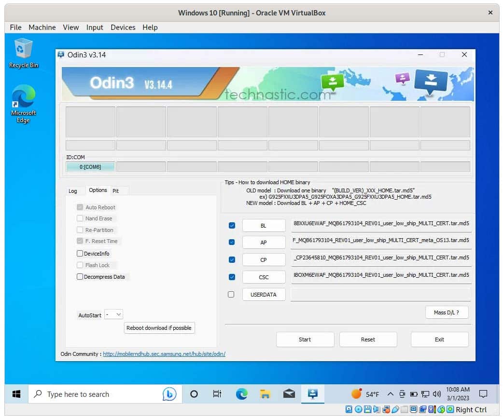
Task: Check the DeviceInfo option
Action: 80,253
